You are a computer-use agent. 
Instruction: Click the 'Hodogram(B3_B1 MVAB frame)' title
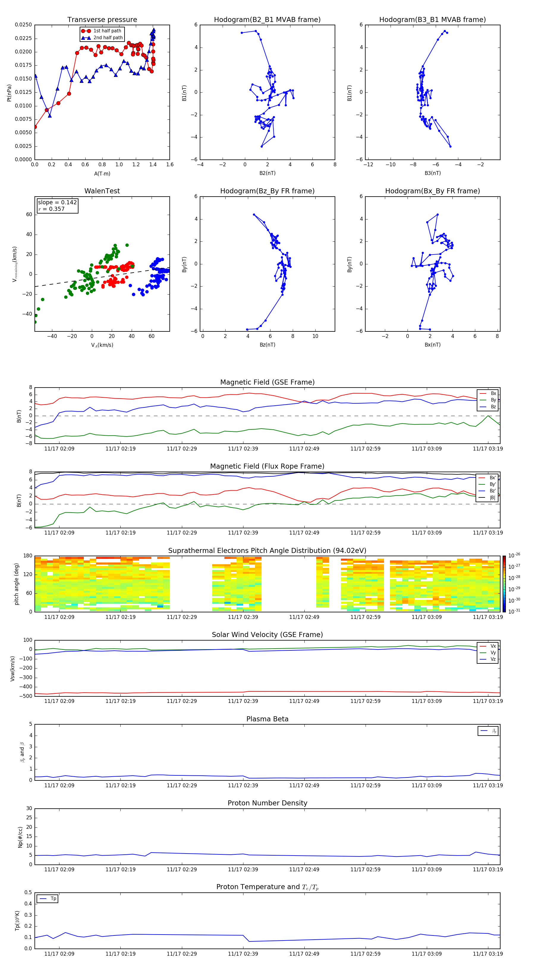(432, 20)
